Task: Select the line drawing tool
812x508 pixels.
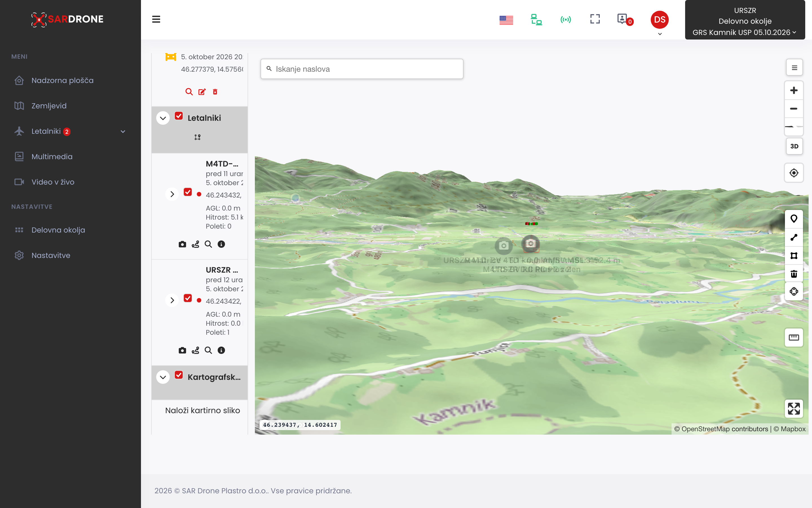Action: 794,237
